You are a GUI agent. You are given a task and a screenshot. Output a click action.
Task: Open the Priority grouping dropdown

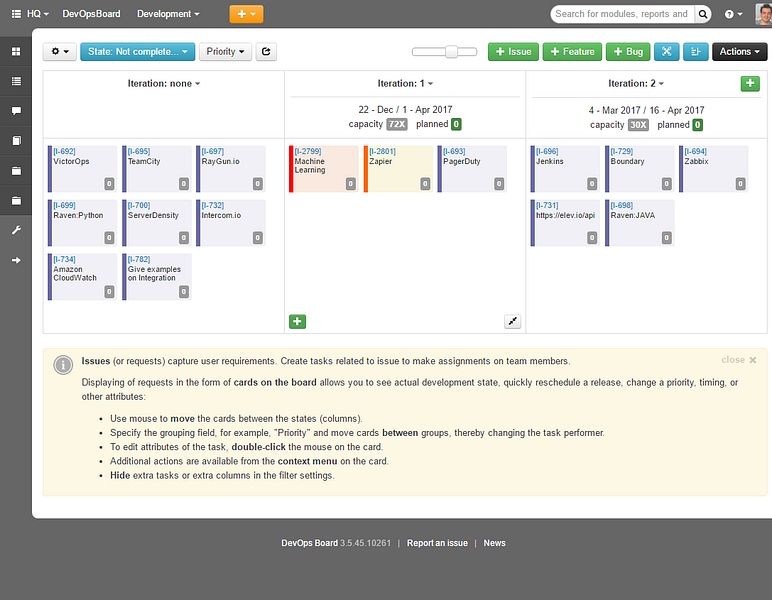coord(225,52)
